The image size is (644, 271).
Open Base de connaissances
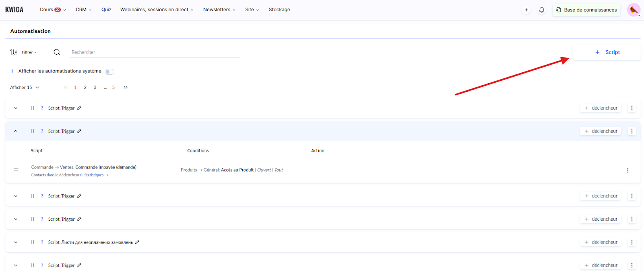[586, 10]
